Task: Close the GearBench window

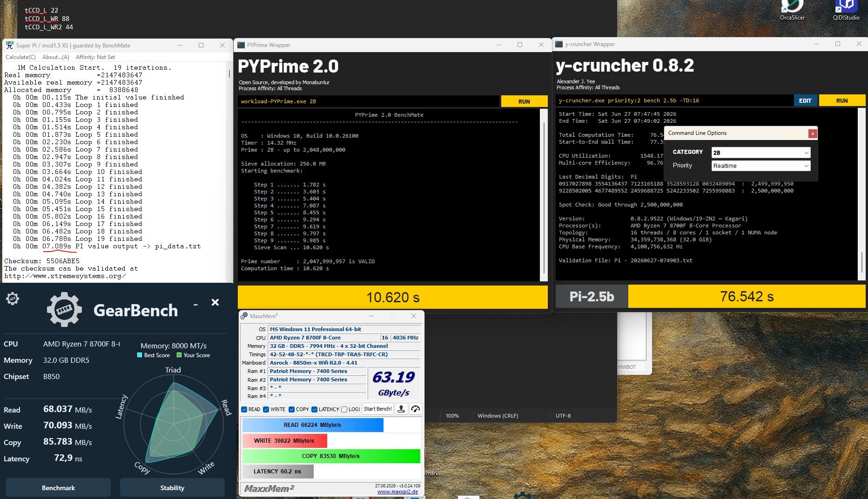Action: [215, 302]
